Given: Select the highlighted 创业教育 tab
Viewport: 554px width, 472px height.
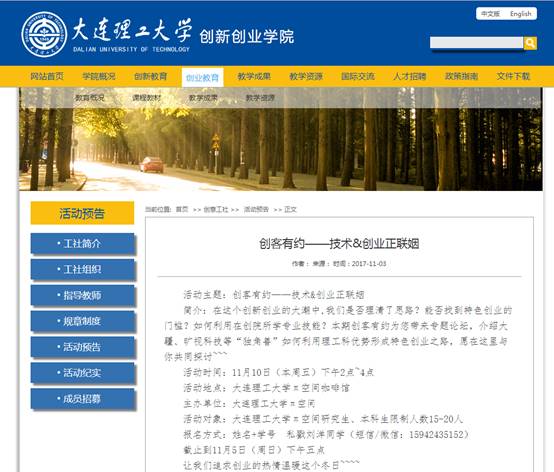Looking at the screenshot, I should click(x=202, y=77).
